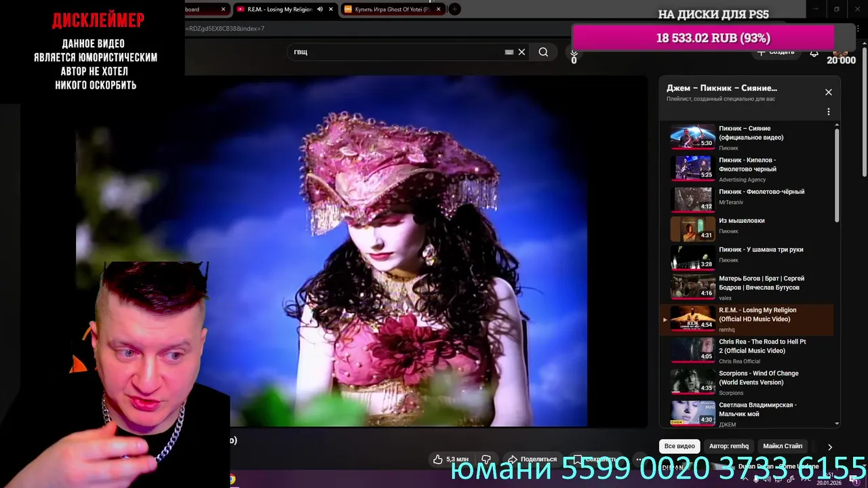This screenshot has height=488, width=868.
Task: Select the 'Все видео' filter chip
Action: [679, 446]
